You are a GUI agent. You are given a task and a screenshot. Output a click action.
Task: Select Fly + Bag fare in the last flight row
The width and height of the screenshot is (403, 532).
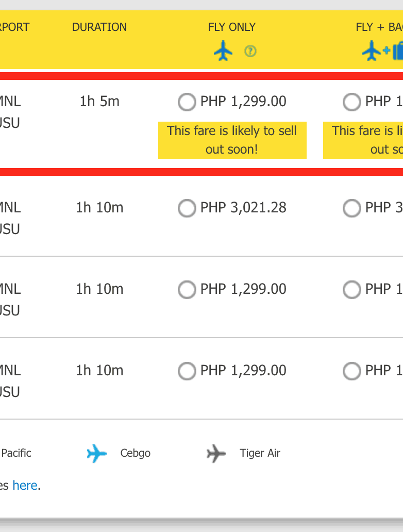click(x=352, y=371)
